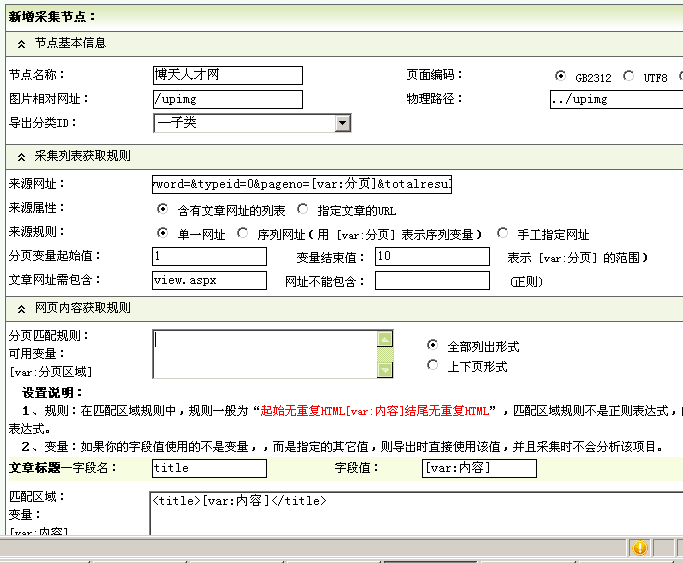Open the 导出分类ID dropdown
The width and height of the screenshot is (683, 563).
click(x=343, y=123)
